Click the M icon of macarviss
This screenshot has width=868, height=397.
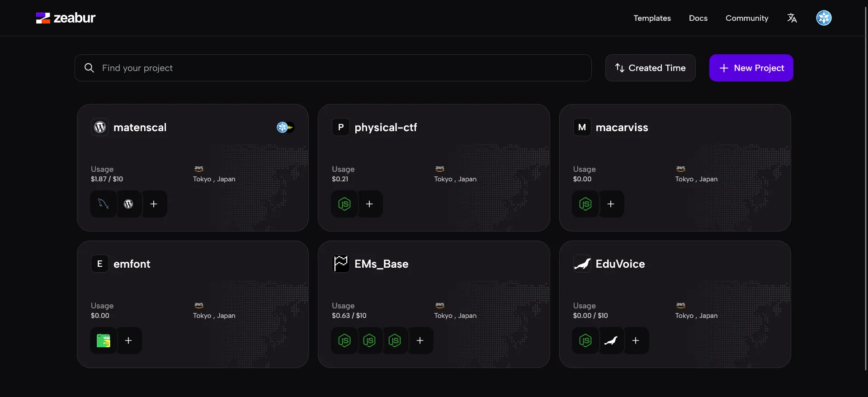click(582, 128)
